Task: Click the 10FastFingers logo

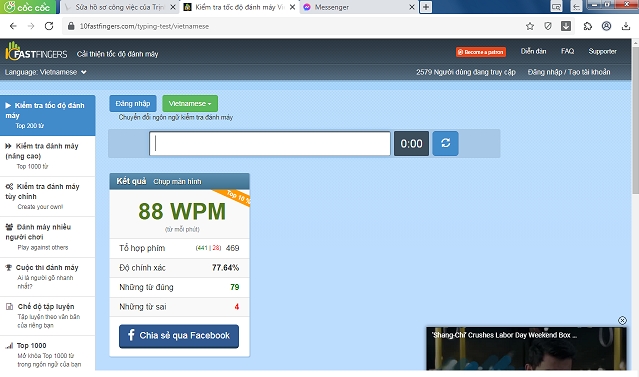Action: [36, 52]
